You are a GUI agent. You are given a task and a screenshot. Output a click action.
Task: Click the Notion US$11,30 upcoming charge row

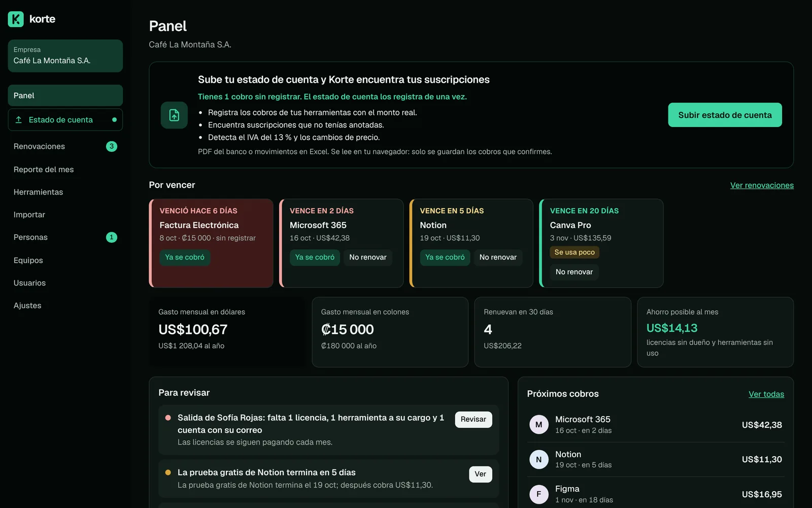[x=656, y=459]
